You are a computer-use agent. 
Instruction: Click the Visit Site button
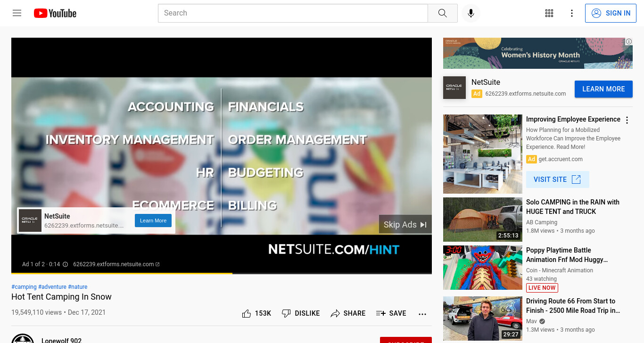558,180
